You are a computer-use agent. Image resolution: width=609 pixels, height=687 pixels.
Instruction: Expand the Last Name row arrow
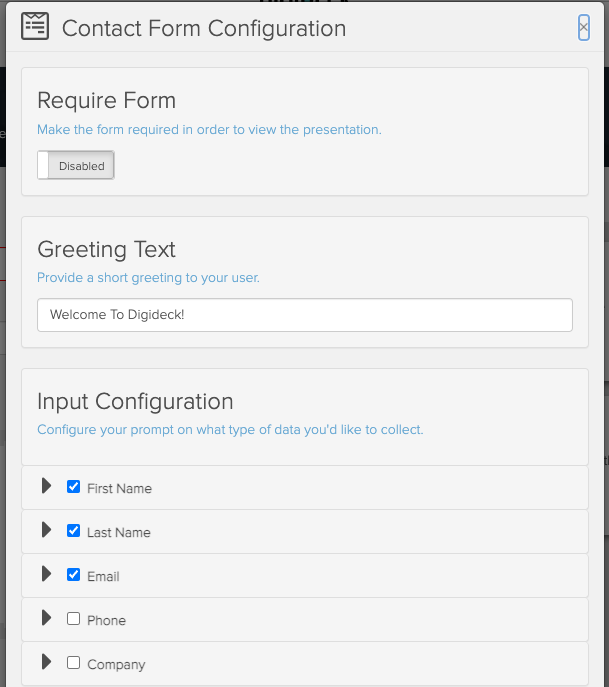pyautogui.click(x=46, y=530)
